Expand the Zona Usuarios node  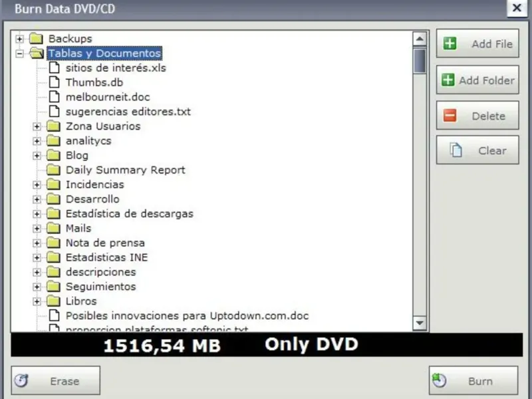tap(37, 126)
